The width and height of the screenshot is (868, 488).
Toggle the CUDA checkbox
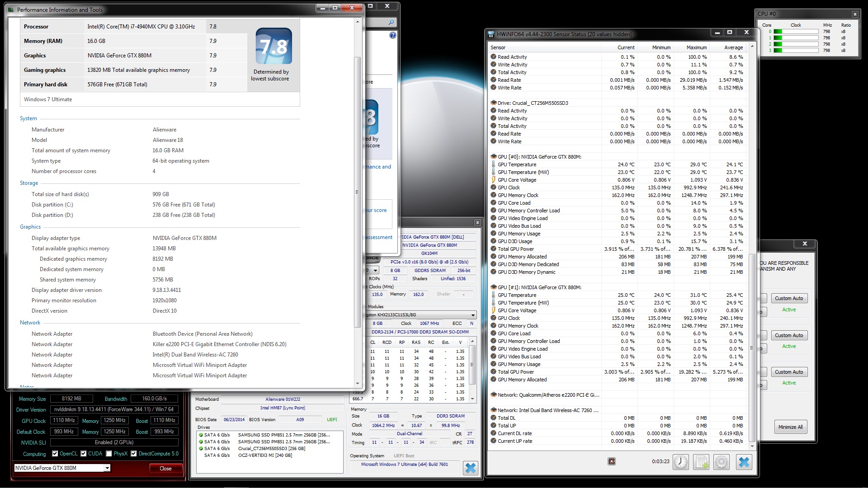tap(83, 454)
